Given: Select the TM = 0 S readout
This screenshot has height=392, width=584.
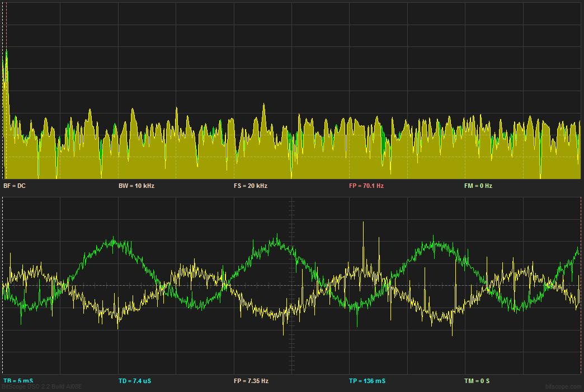Looking at the screenshot, I should tap(477, 380).
